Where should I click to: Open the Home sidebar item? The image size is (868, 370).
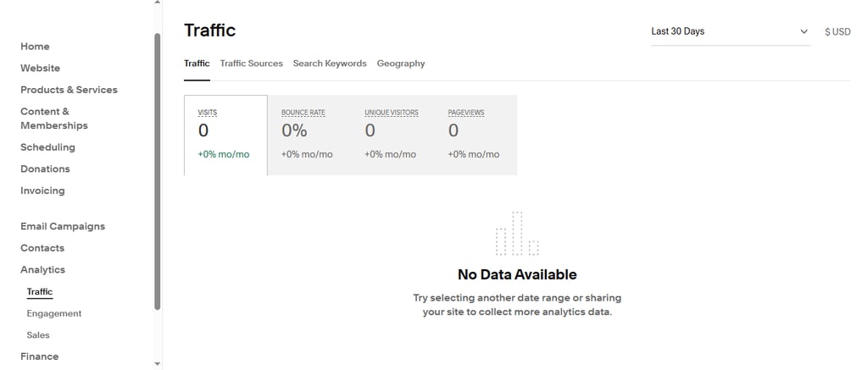(35, 47)
